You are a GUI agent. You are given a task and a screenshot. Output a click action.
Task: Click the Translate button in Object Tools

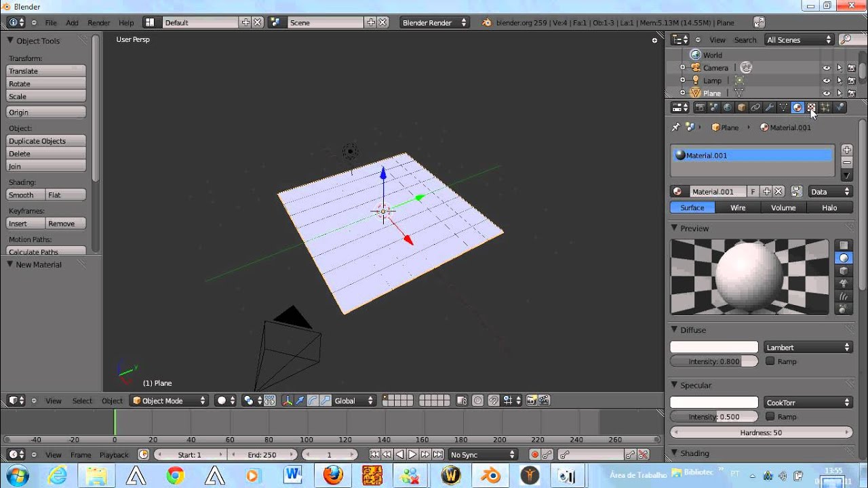coord(46,71)
